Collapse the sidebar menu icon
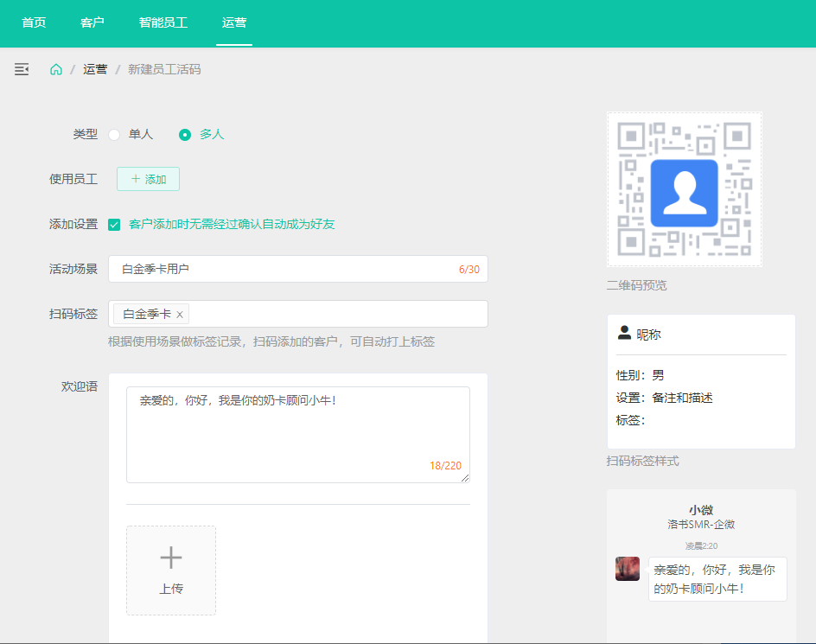The image size is (816, 644). tap(22, 69)
